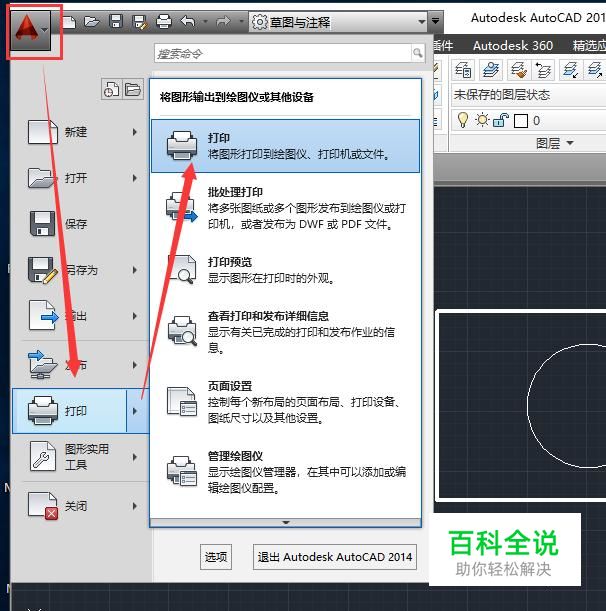The image size is (606, 611).
Task: Click the New file quick access icon
Action: pos(69,22)
